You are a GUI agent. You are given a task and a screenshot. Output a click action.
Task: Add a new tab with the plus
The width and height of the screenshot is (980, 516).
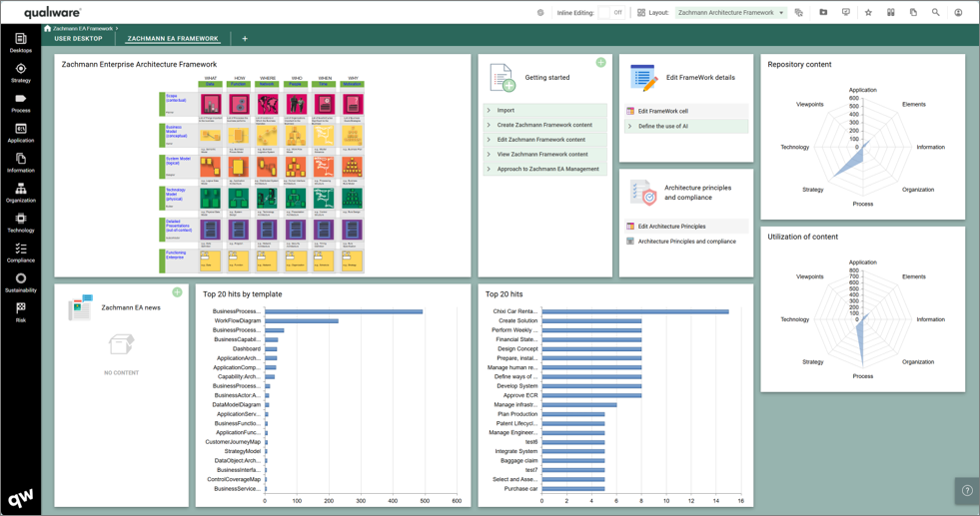(x=245, y=39)
